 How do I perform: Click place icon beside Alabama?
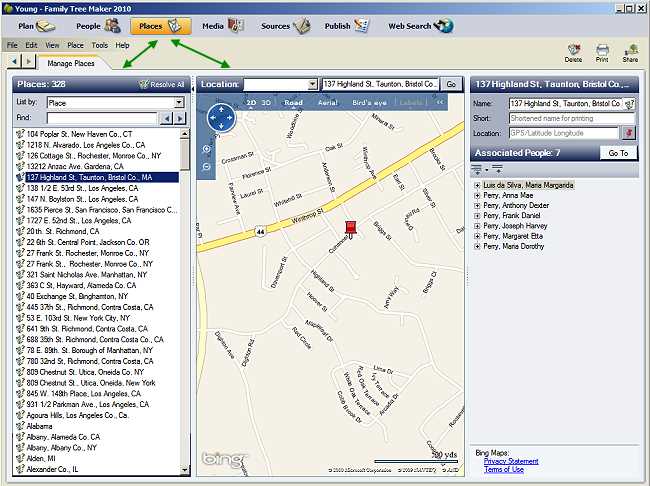click(20, 426)
